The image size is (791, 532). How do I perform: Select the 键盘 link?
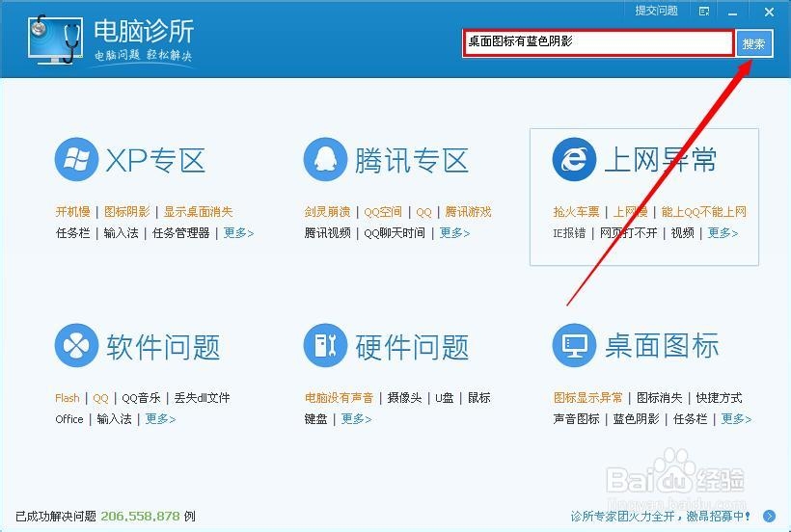pos(315,418)
